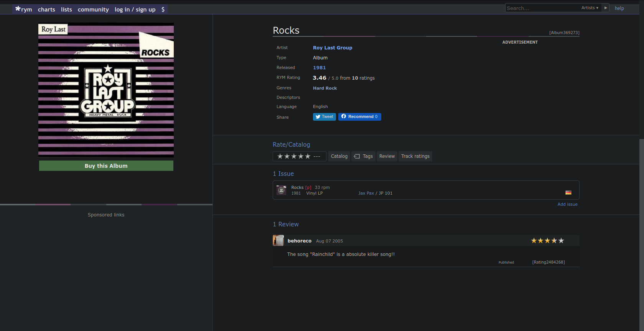The height and width of the screenshot is (331, 644).
Task: Share the album with the Tweet button
Action: [x=324, y=117]
